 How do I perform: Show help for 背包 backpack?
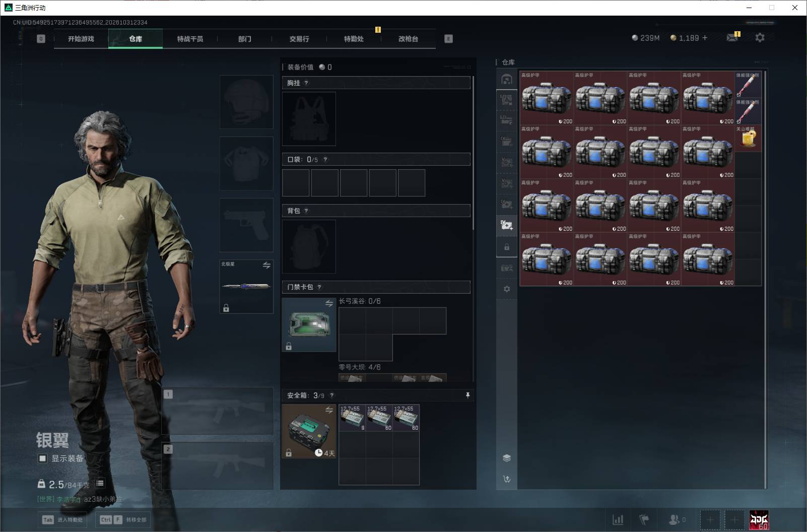coord(306,211)
